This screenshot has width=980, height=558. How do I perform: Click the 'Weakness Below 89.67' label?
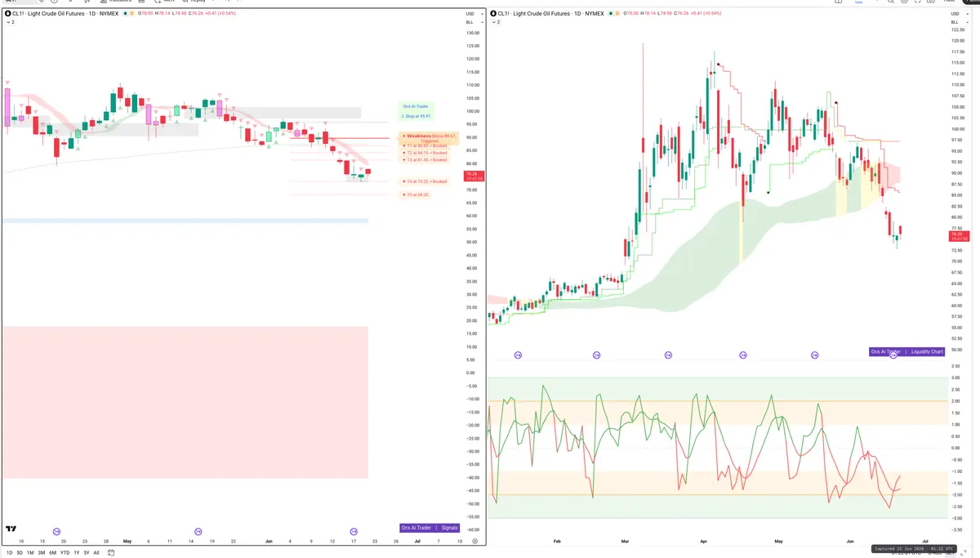click(x=430, y=138)
